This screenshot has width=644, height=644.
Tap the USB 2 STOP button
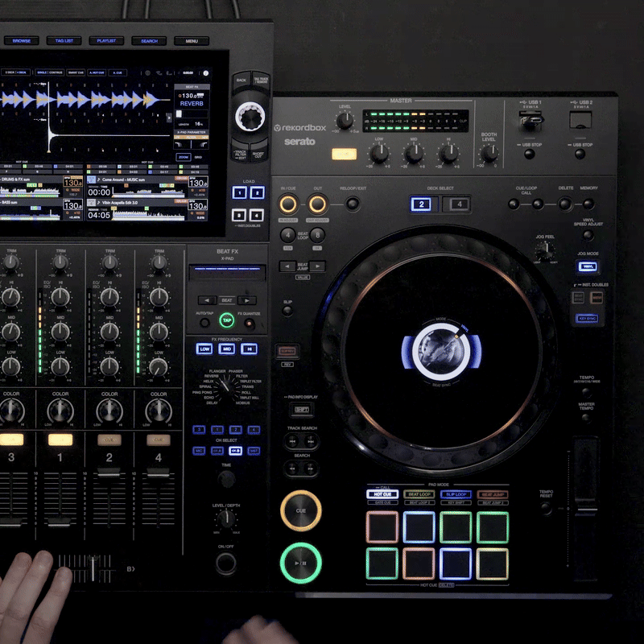coord(580,155)
